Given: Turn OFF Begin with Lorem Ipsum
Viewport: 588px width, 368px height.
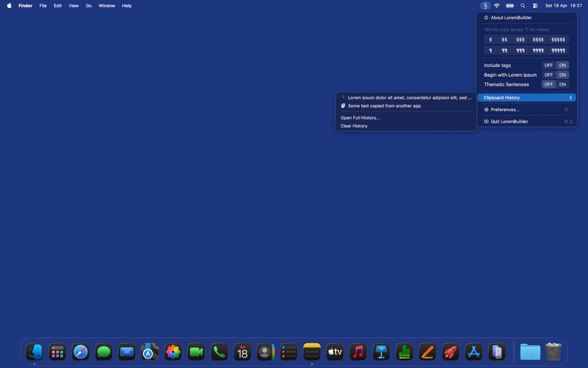Looking at the screenshot, I should pyautogui.click(x=548, y=75).
